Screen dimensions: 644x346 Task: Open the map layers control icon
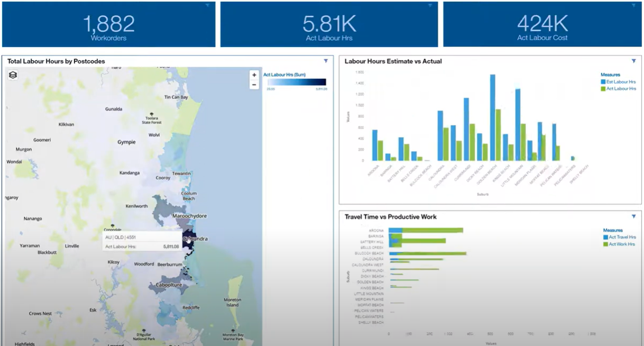click(x=13, y=75)
